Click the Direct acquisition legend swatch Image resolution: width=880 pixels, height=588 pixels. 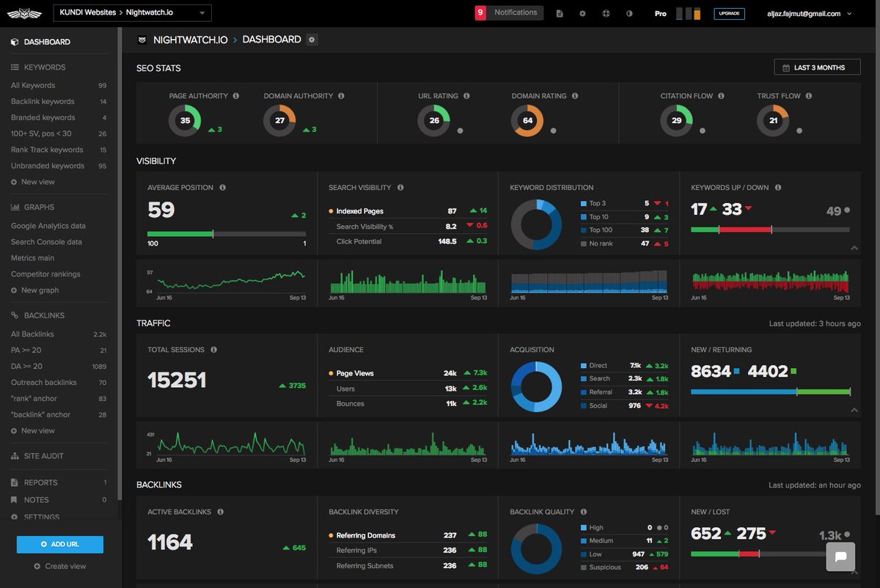pyautogui.click(x=583, y=365)
